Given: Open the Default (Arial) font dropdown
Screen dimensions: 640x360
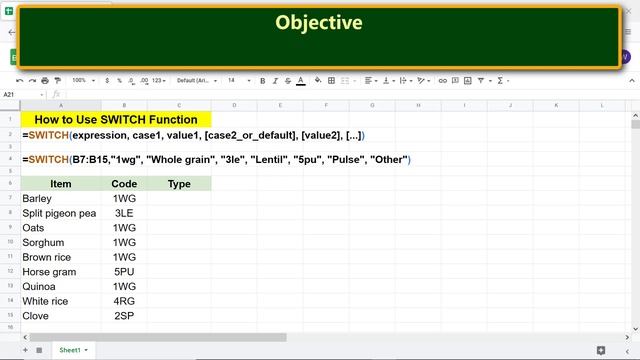Looking at the screenshot, I should [197, 81].
